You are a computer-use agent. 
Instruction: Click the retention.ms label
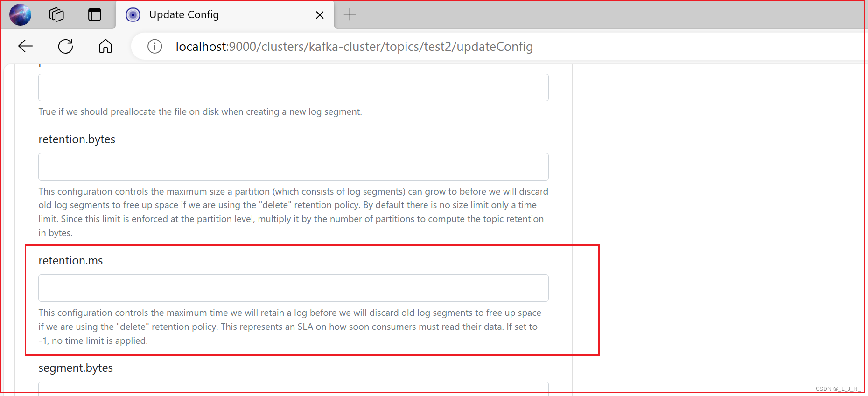[70, 260]
